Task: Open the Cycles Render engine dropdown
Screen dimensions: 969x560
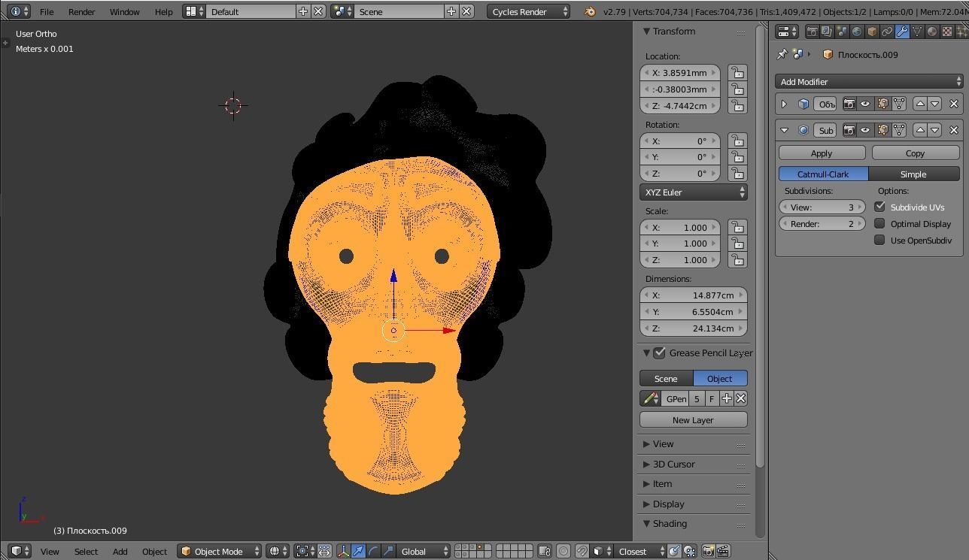Action: point(529,11)
